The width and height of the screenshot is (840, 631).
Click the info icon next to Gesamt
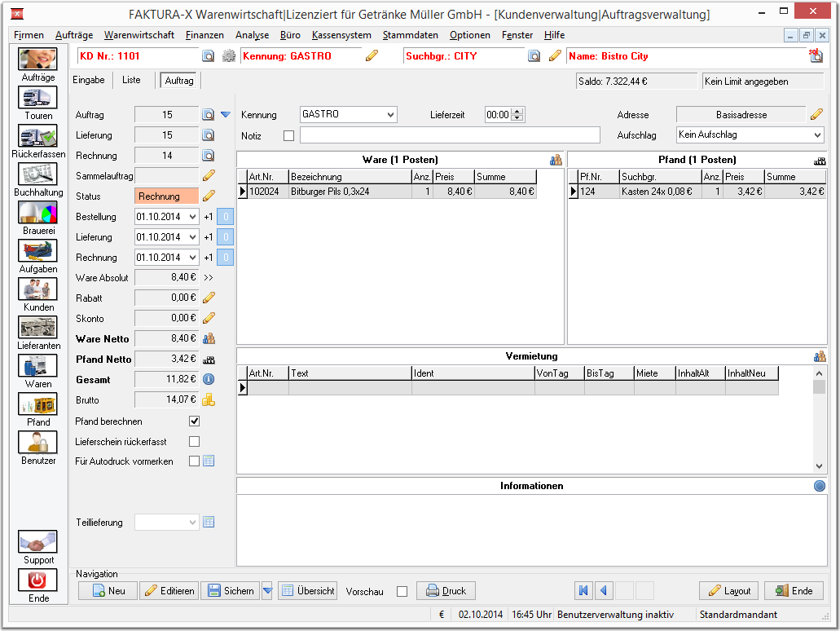pos(209,379)
